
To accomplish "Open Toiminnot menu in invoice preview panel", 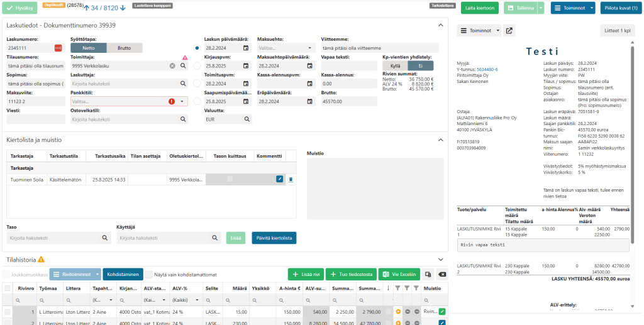I will (479, 30).
